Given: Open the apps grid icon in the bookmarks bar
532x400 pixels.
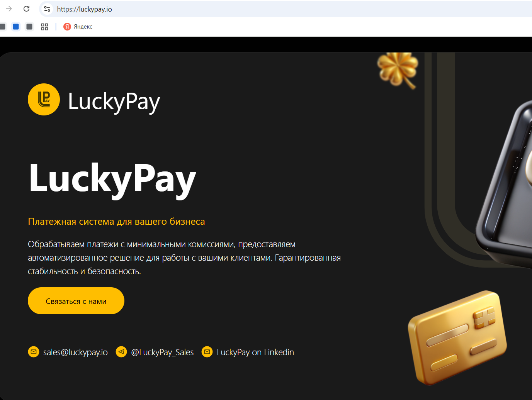Looking at the screenshot, I should pyautogui.click(x=44, y=27).
